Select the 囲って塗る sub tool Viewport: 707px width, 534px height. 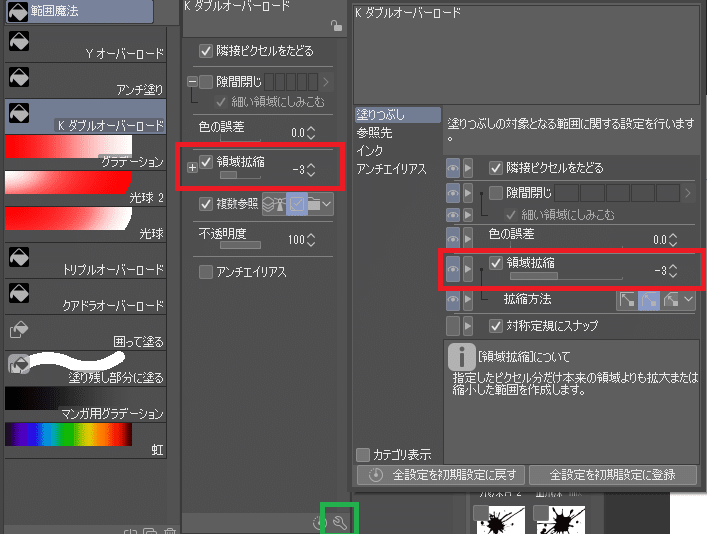tap(86, 333)
